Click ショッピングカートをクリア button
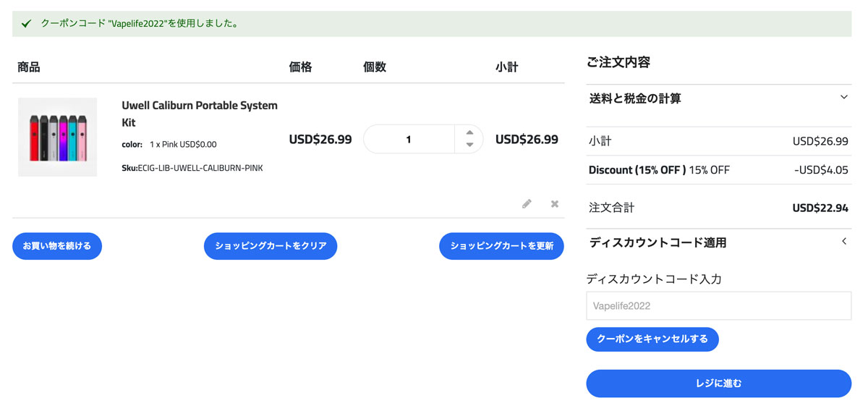Image resolution: width=868 pixels, height=411 pixels. [x=271, y=246]
